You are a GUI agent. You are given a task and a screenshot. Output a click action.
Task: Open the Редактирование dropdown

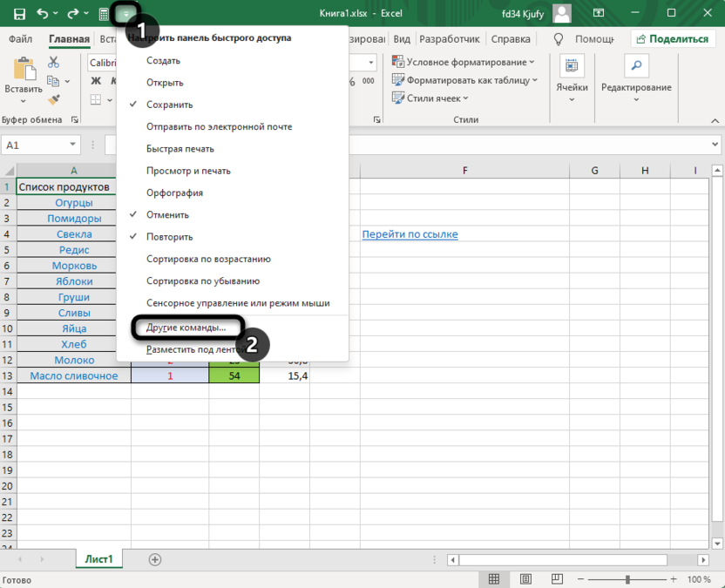[636, 87]
